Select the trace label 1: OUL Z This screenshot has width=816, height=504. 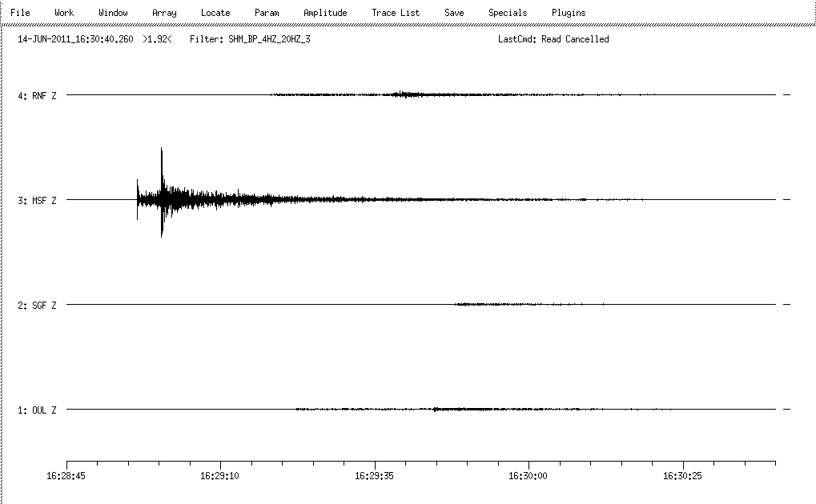37,410
